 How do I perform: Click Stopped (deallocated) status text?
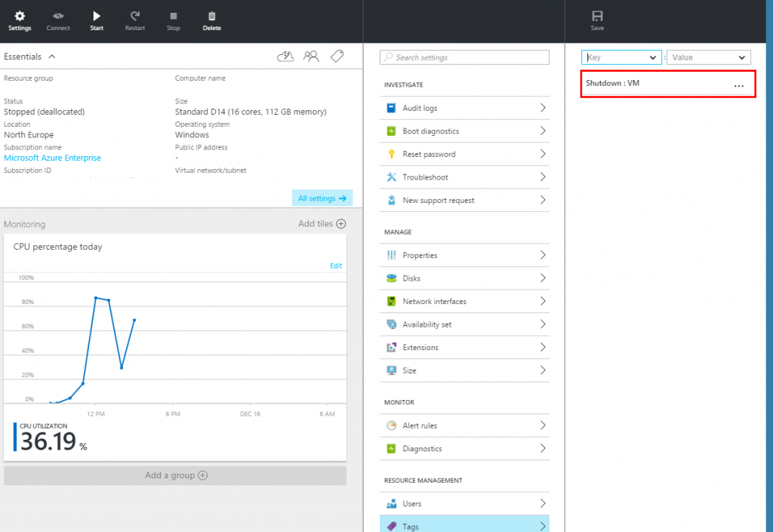(45, 112)
